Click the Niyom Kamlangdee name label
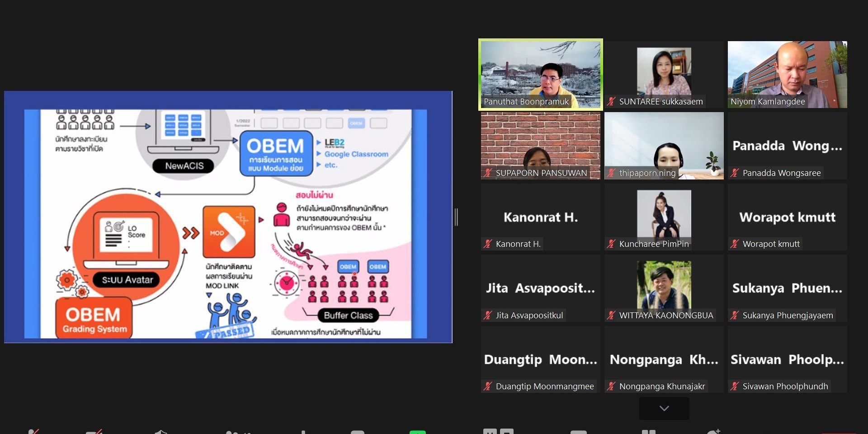Image resolution: width=868 pixels, height=434 pixels. [x=768, y=102]
